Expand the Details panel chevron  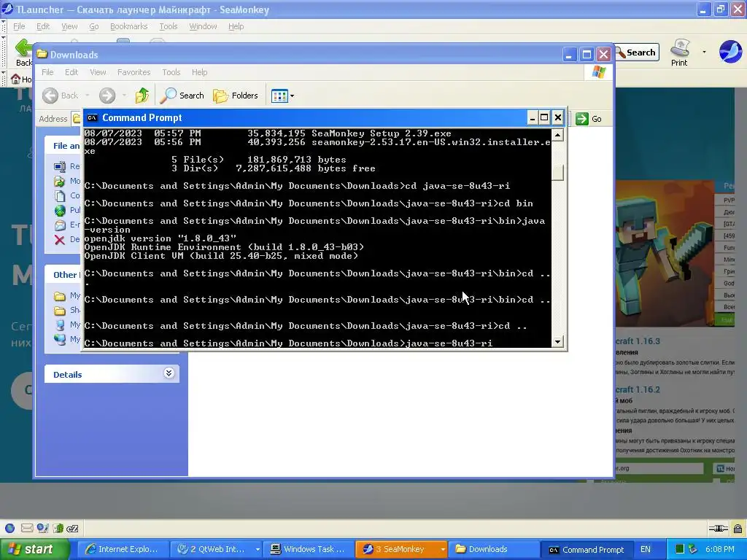pos(169,373)
